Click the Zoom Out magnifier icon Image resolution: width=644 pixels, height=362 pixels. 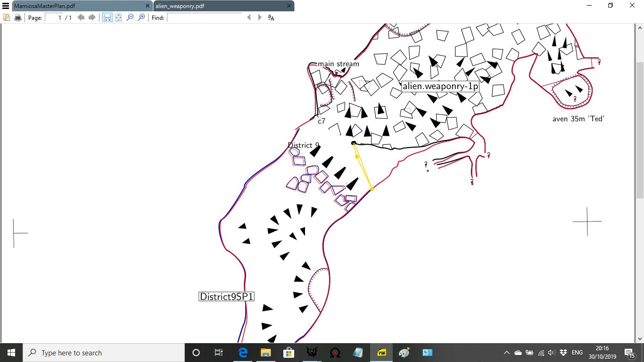click(x=130, y=17)
